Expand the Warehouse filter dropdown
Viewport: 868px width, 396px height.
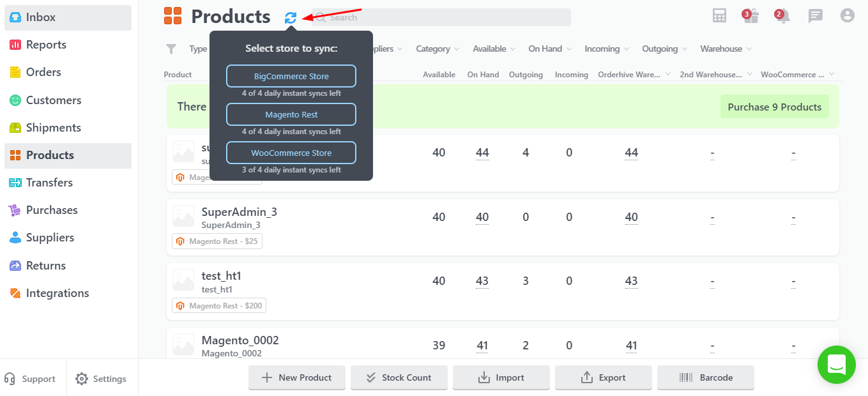(x=726, y=49)
